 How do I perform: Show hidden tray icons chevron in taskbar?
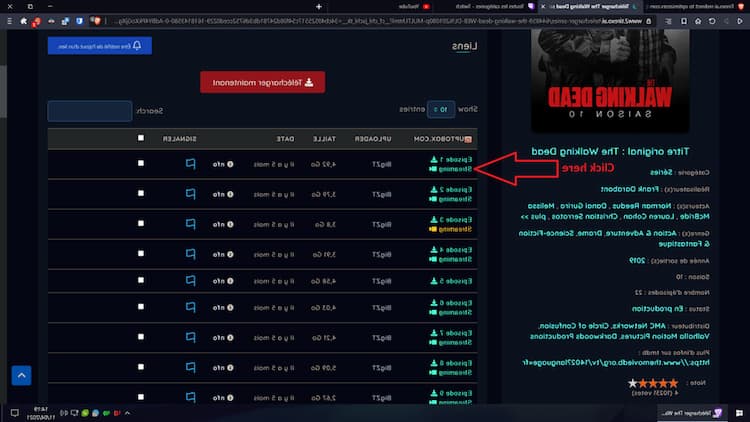[x=127, y=413]
